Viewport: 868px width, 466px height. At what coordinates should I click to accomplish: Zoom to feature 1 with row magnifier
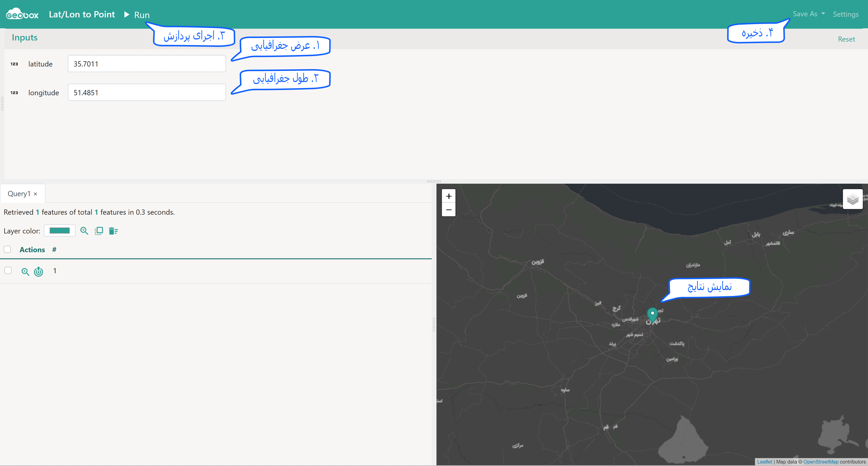25,272
